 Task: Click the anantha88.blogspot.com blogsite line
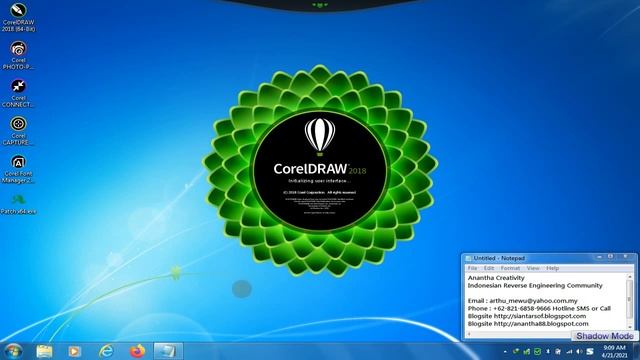click(528, 324)
